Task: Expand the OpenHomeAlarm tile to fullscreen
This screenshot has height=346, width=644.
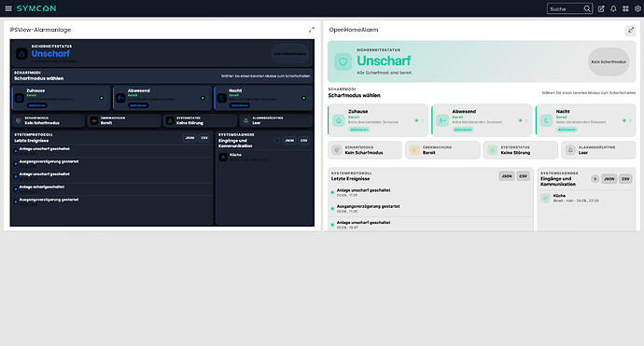Action: pyautogui.click(x=631, y=30)
